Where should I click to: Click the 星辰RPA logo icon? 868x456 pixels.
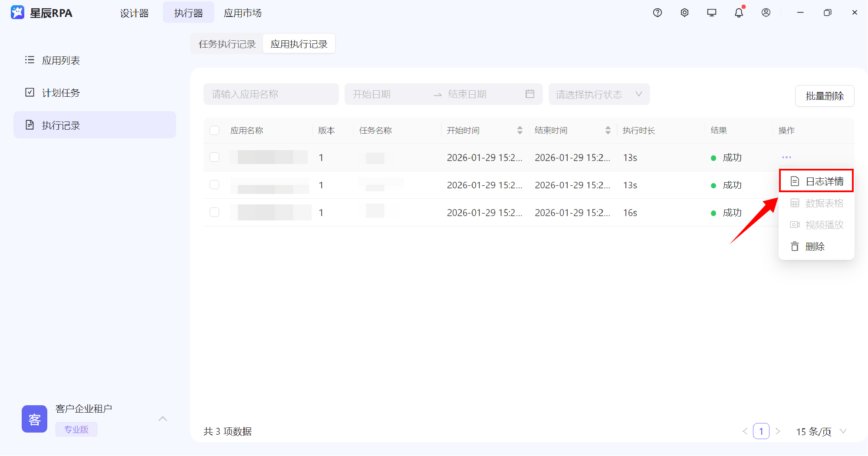(x=18, y=13)
